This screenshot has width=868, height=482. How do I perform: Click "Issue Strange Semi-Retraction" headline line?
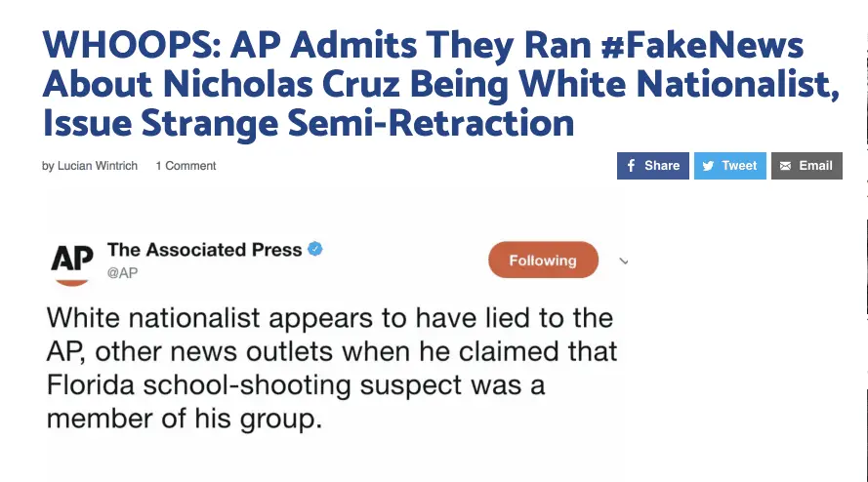coord(308,123)
